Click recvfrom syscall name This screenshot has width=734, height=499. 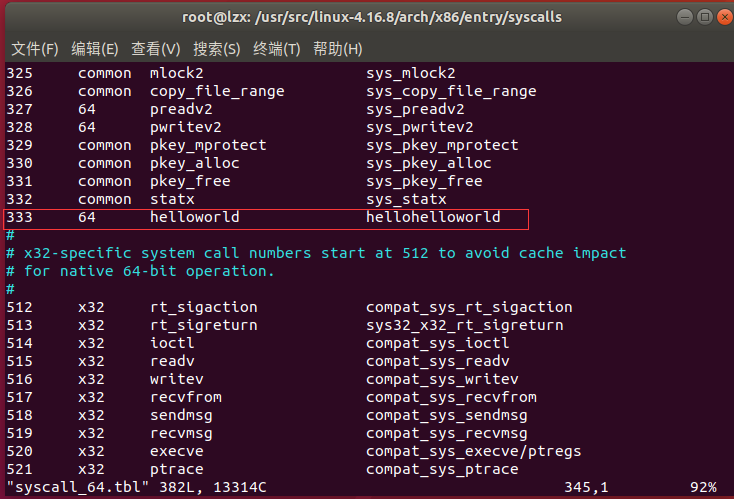[186, 397]
